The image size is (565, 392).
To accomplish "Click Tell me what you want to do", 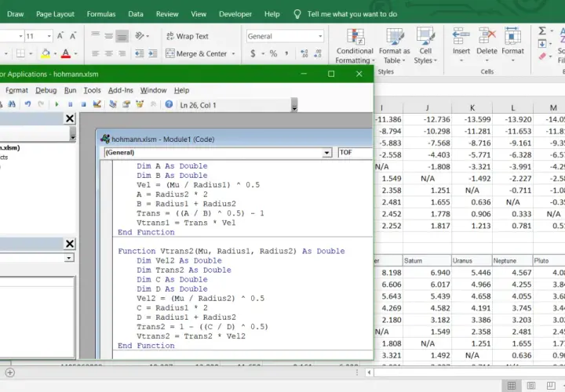I will [x=352, y=14].
